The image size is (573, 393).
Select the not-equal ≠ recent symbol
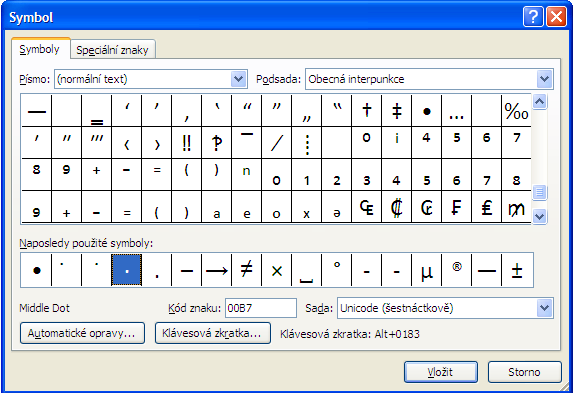point(247,270)
